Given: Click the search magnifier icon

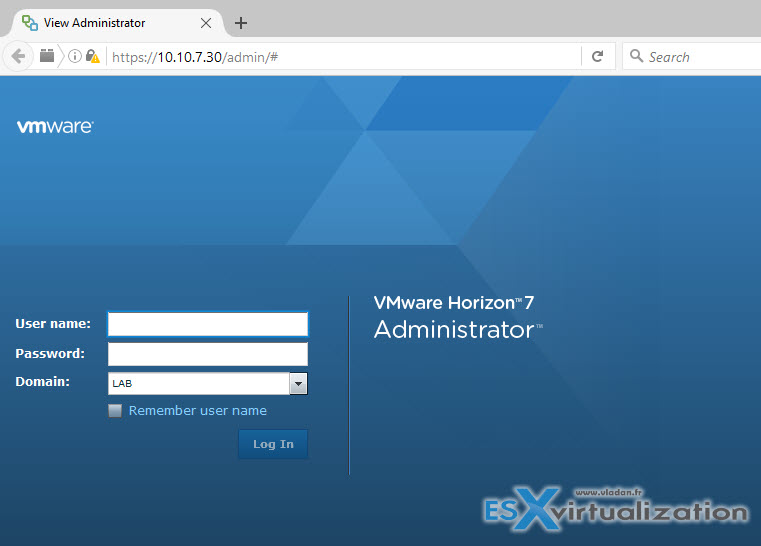Looking at the screenshot, I should [x=636, y=56].
